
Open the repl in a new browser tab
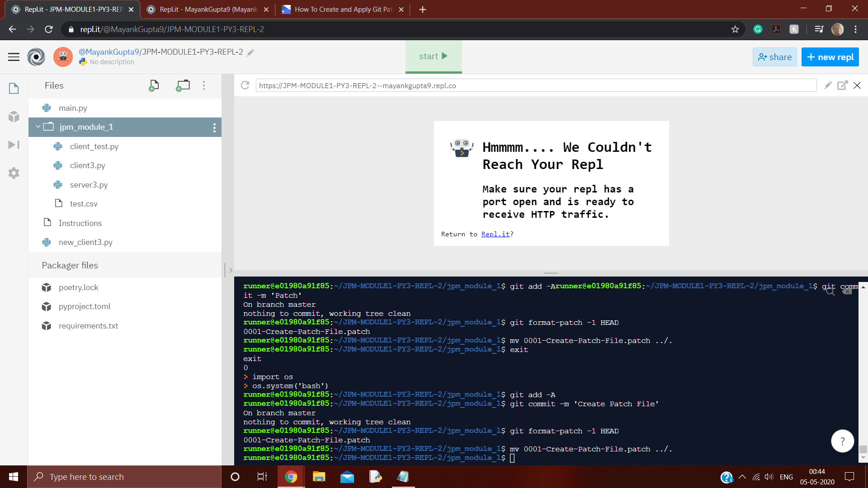843,85
